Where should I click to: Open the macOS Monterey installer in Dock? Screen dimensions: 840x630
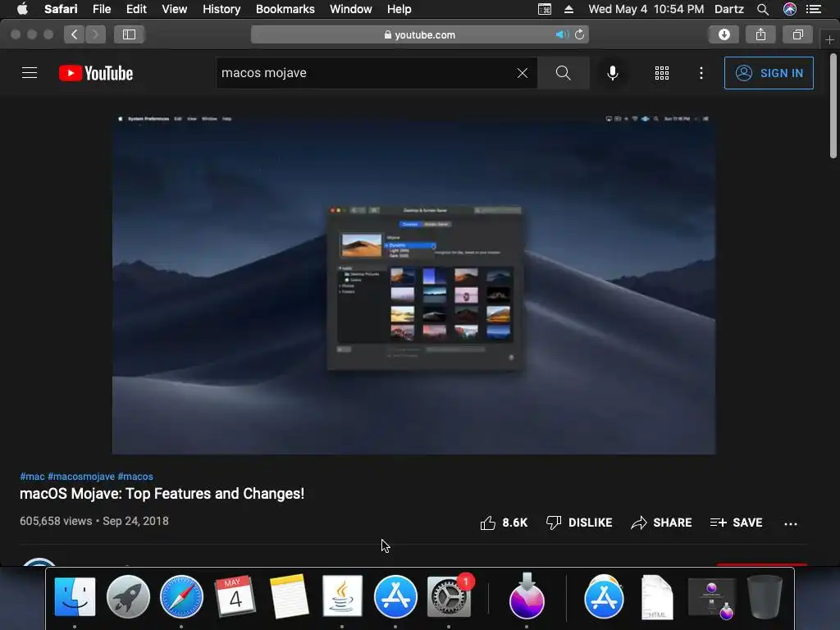click(527, 596)
